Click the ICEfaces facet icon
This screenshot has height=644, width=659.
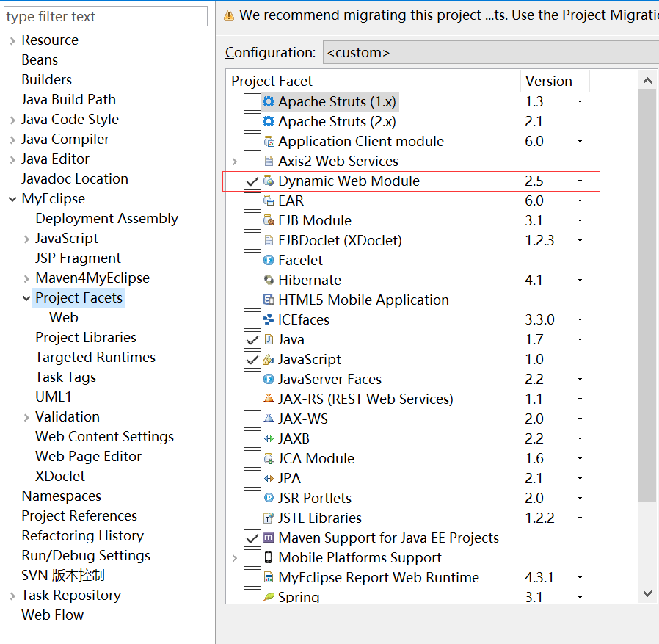click(x=269, y=320)
